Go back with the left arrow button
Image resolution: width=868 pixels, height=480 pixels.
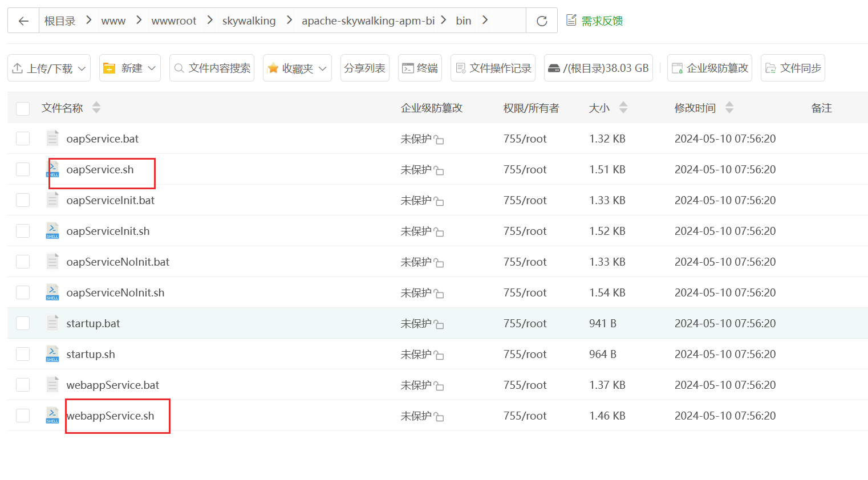click(x=23, y=21)
